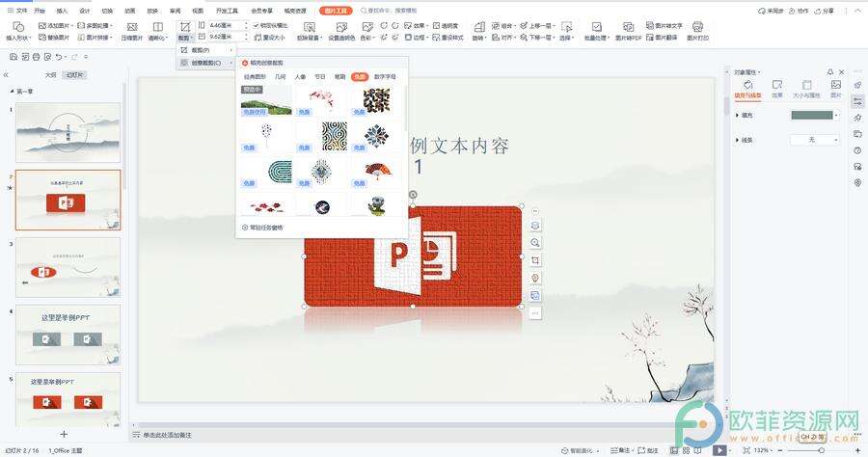Click the crop icon beside the selected image
This screenshot has width=868, height=457.
[535, 259]
